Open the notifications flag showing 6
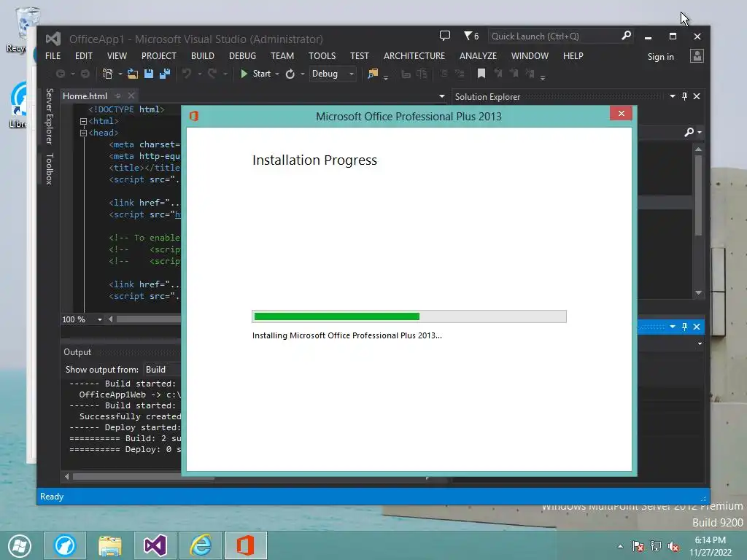Screen dimensions: 747x560 click(x=471, y=36)
